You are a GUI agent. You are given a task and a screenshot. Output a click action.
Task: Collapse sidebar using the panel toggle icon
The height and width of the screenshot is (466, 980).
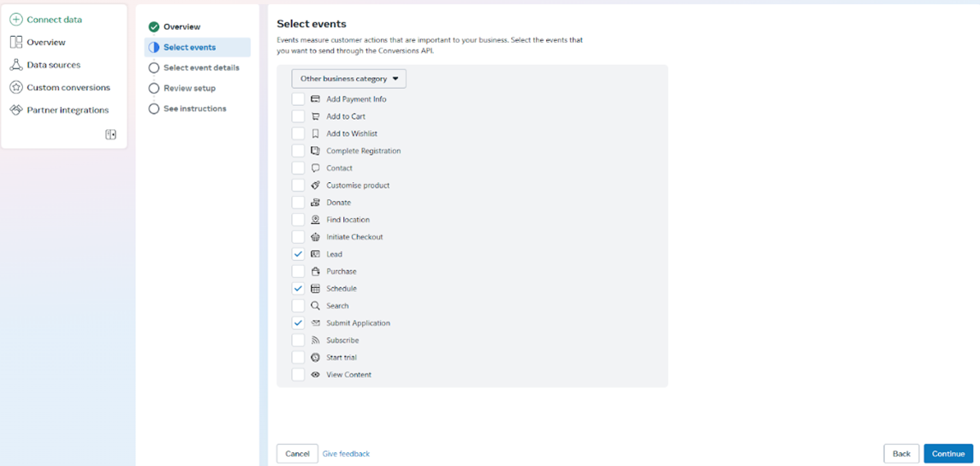coord(110,134)
